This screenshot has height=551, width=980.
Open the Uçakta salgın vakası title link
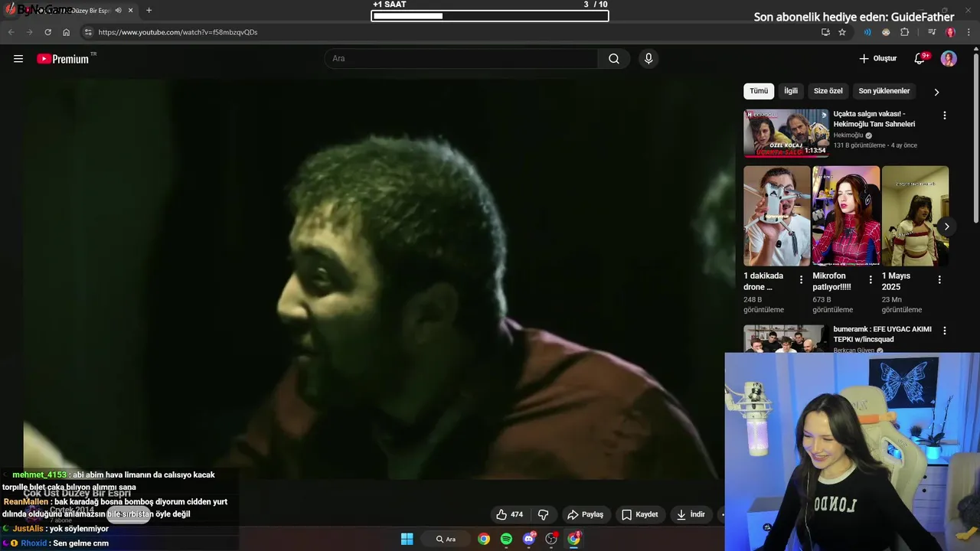(x=874, y=119)
